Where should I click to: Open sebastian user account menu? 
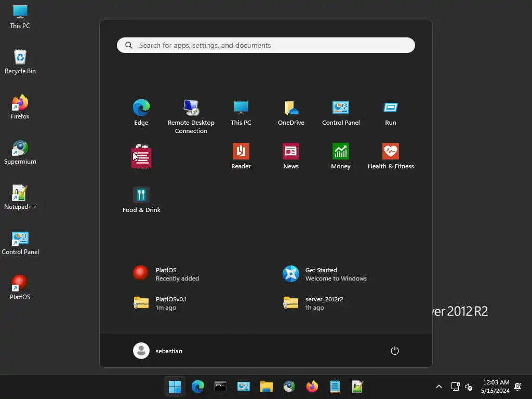[x=158, y=351]
